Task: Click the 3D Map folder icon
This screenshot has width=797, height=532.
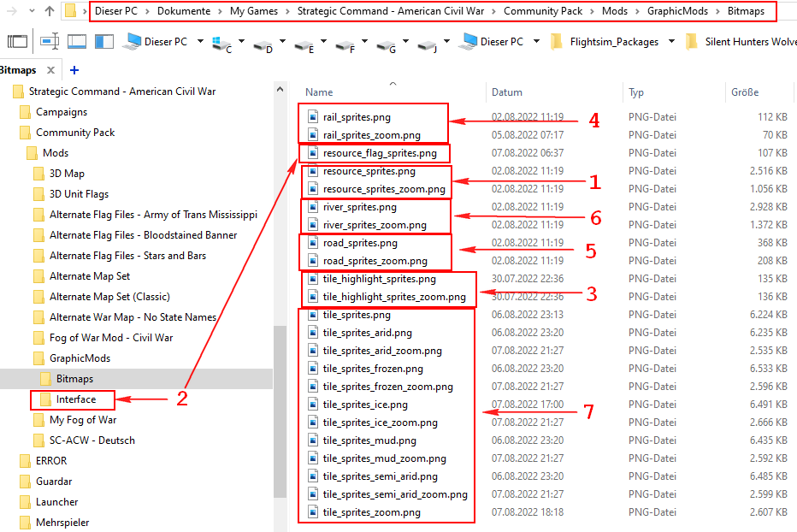Action: coord(39,174)
